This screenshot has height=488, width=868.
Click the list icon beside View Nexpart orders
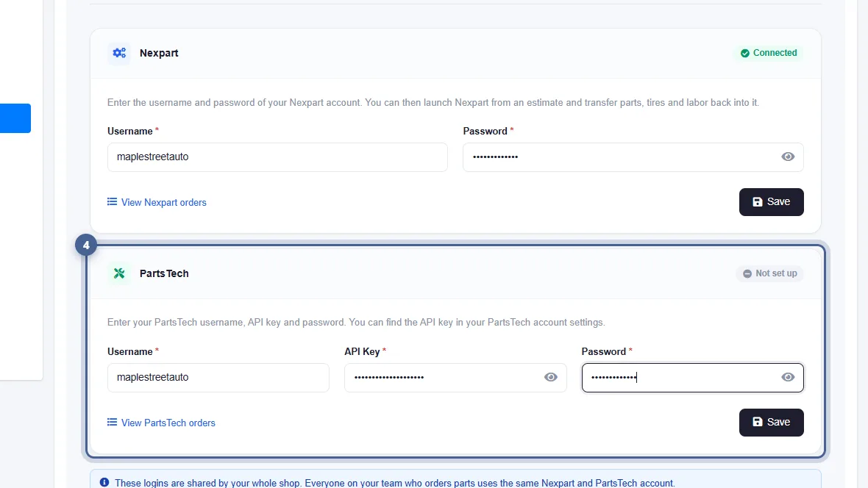tap(112, 202)
